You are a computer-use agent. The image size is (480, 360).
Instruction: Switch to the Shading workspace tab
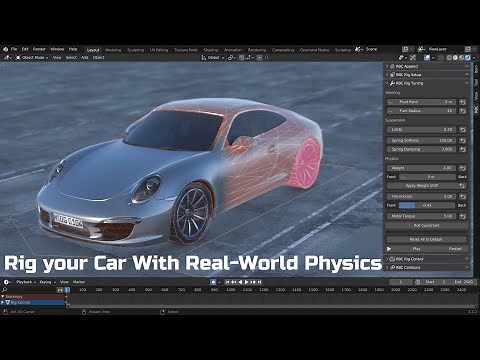tap(211, 50)
